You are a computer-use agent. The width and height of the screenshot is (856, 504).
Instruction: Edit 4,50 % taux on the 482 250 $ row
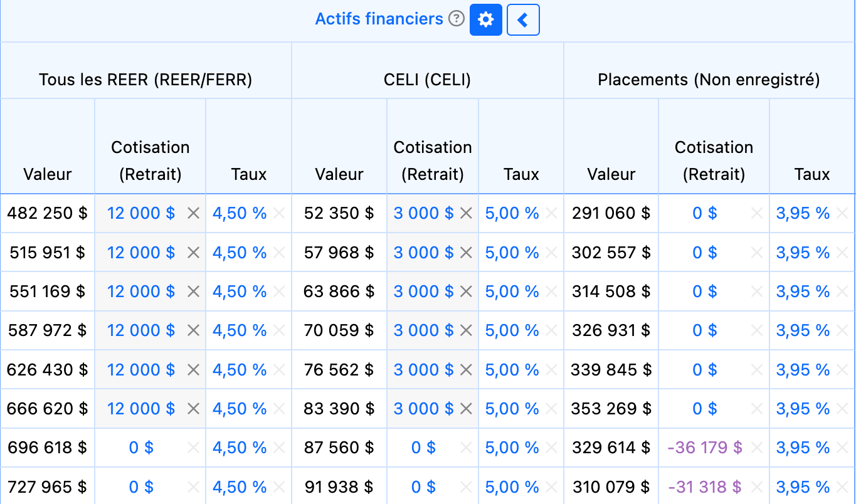240,214
